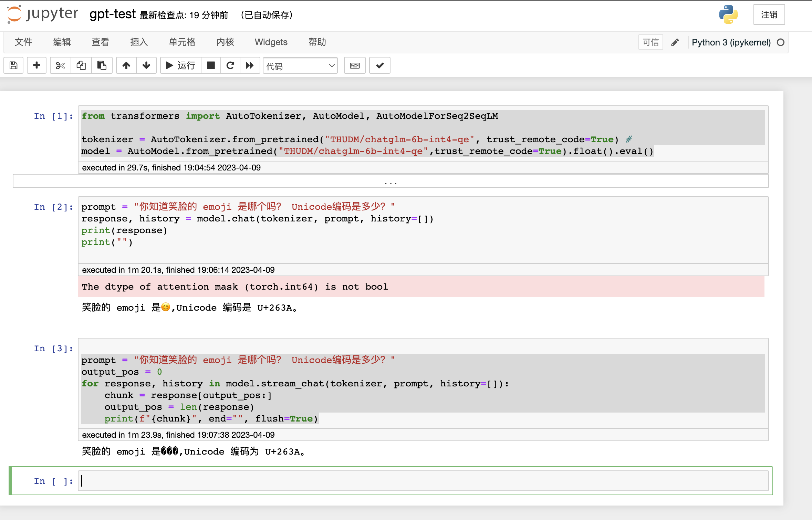Click the In [3] stream_chat code cell
The height and width of the screenshot is (520, 812).
423,383
